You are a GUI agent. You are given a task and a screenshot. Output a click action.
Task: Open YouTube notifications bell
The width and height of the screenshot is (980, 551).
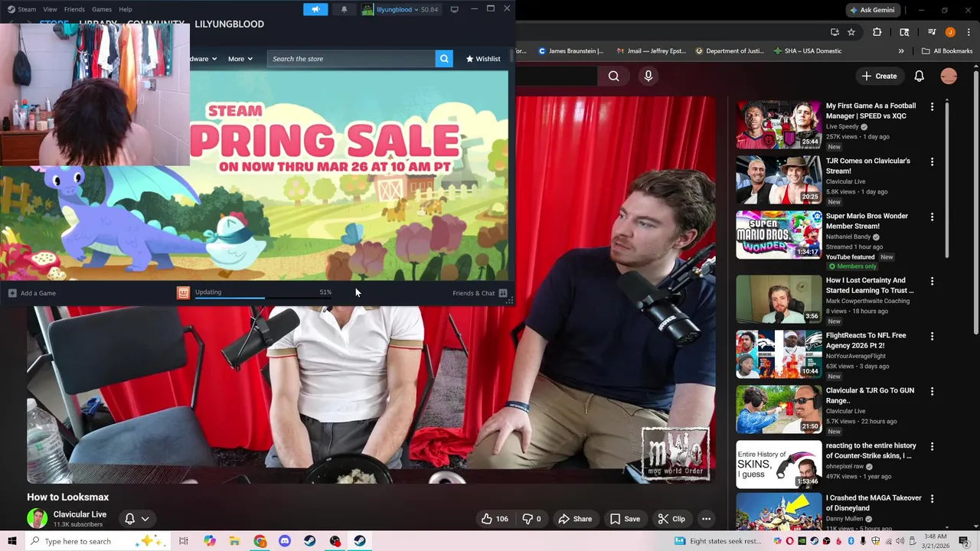pos(919,76)
